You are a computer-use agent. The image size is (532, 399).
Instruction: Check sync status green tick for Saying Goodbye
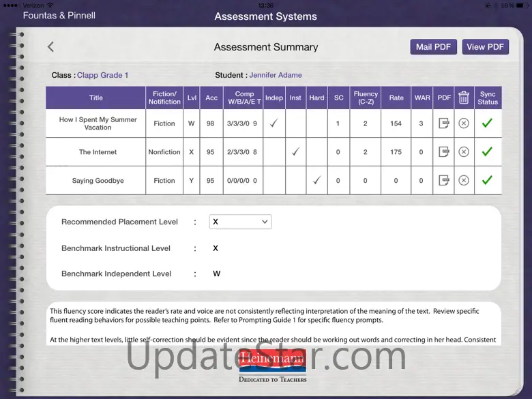point(487,180)
